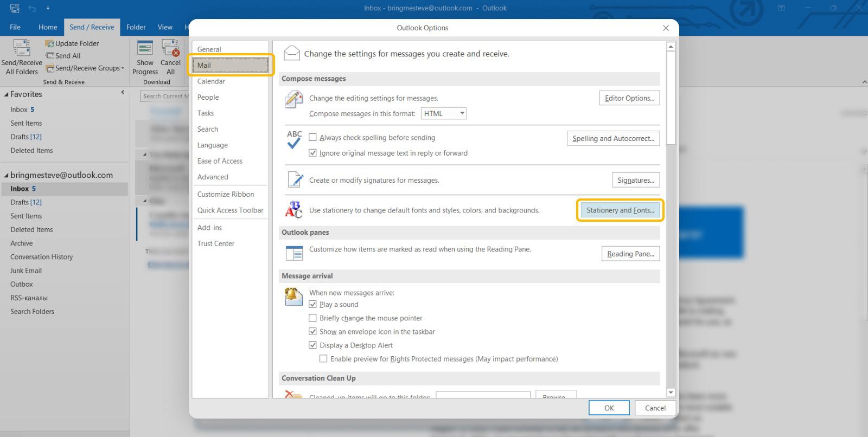Screen dimensions: 868x437
Task: Click the signature pen icon
Action: pyautogui.click(x=295, y=179)
